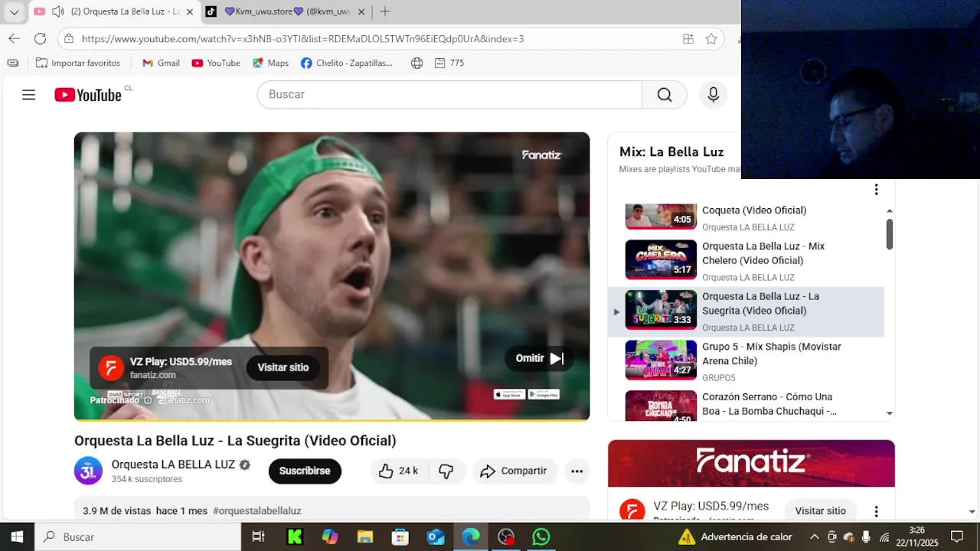Open the browser tab actions dropdown
The height and width of the screenshot is (551, 980).
coord(14,11)
